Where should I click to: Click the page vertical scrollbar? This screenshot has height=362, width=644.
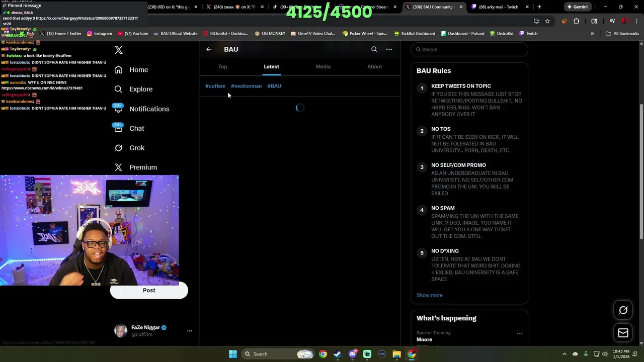click(x=641, y=171)
